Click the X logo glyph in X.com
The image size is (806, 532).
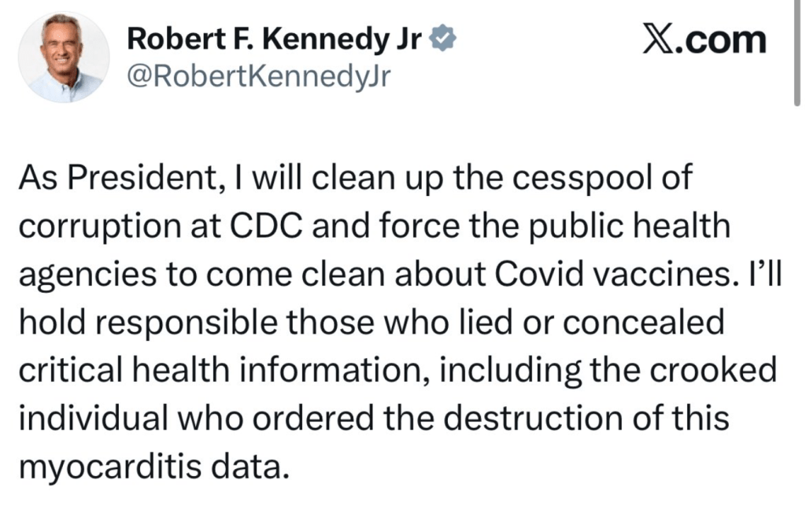pos(658,39)
